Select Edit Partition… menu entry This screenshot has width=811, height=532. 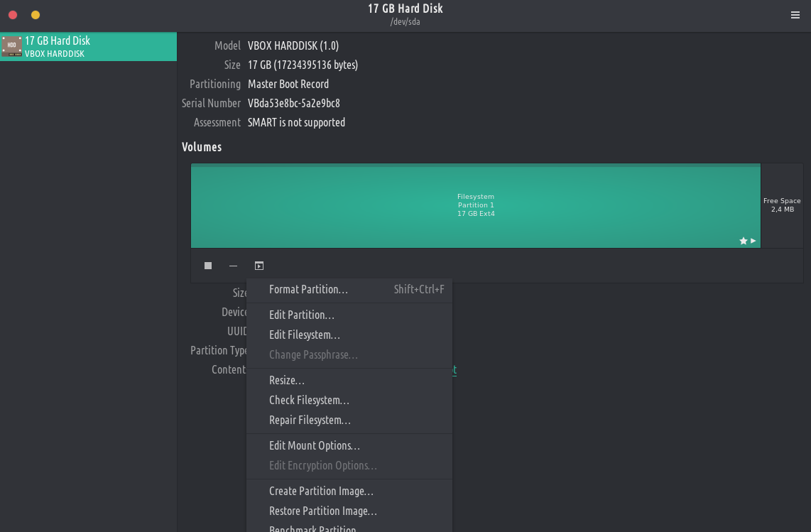click(x=302, y=315)
